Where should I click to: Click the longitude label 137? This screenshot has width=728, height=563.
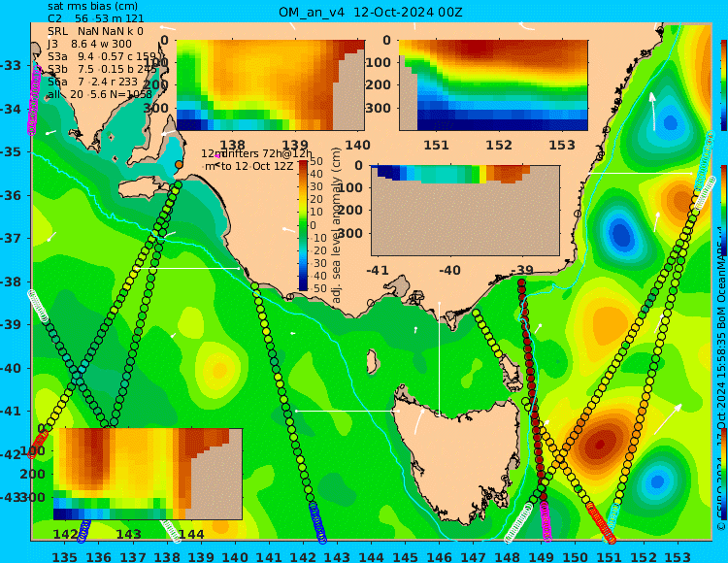point(133,557)
